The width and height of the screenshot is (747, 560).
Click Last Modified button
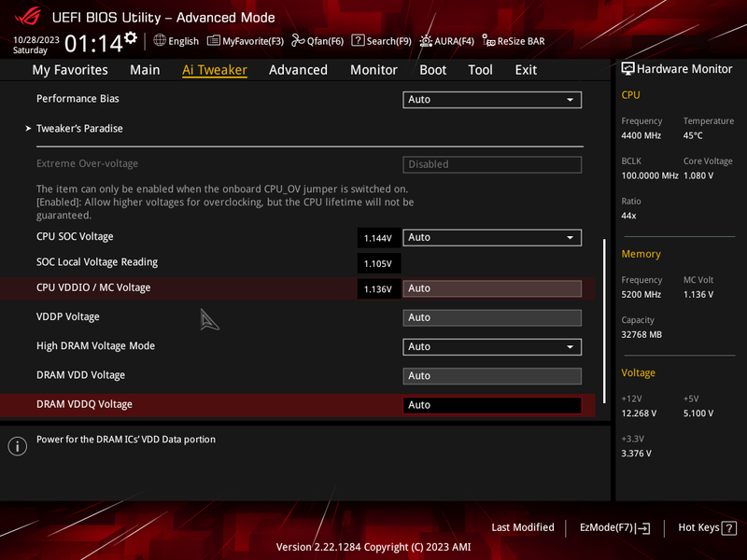point(523,527)
